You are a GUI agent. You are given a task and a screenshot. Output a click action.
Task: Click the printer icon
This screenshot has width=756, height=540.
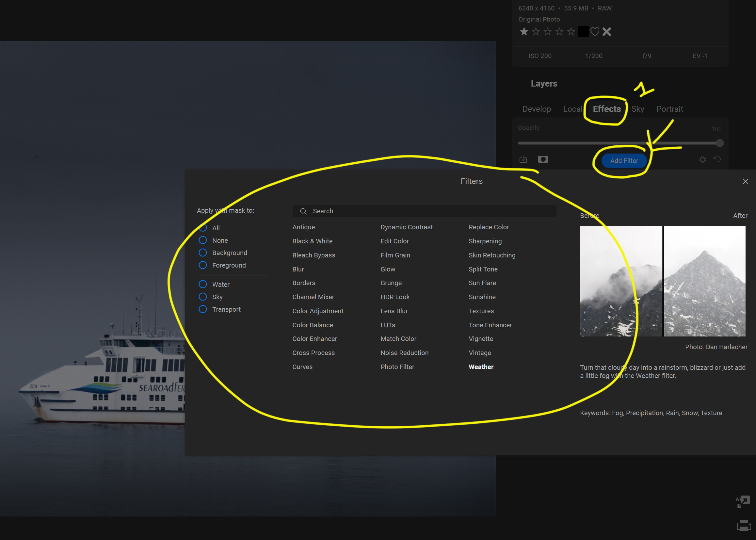(x=744, y=526)
